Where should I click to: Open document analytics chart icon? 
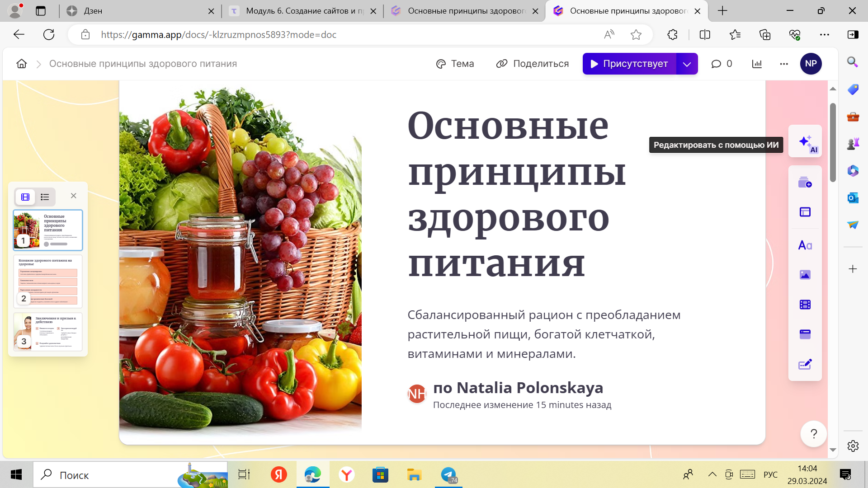point(757,64)
